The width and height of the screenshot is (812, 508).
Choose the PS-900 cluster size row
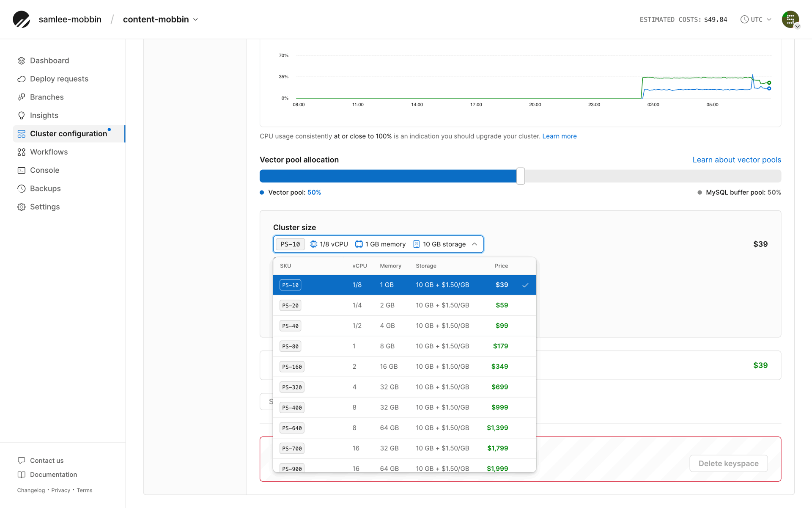(404, 466)
